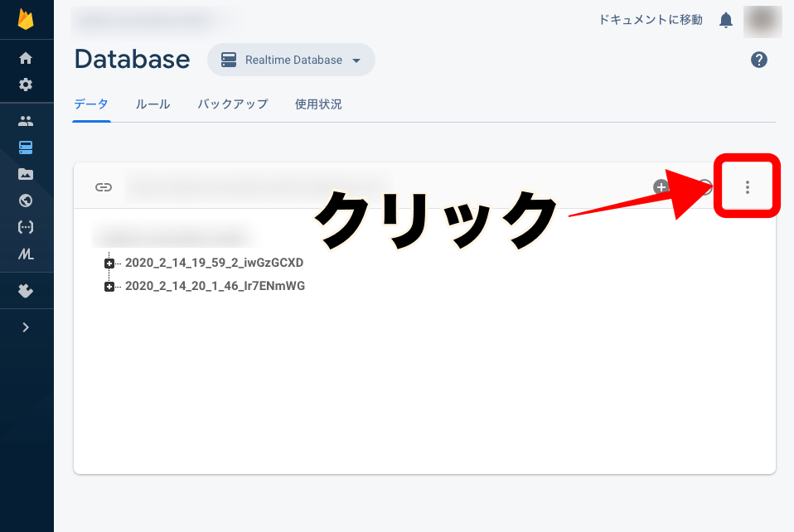The width and height of the screenshot is (794, 532).
Task: Open Authentication users icon in sidebar
Action: tap(26, 121)
